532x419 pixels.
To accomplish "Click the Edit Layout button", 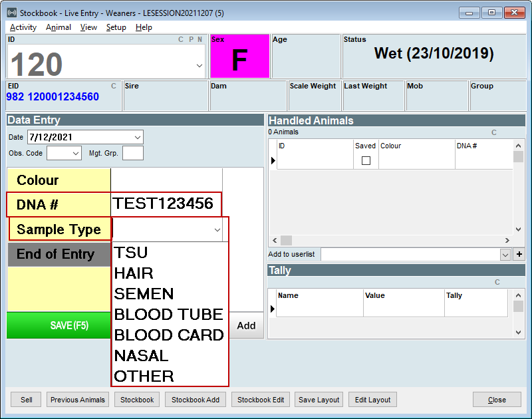I will coord(372,400).
